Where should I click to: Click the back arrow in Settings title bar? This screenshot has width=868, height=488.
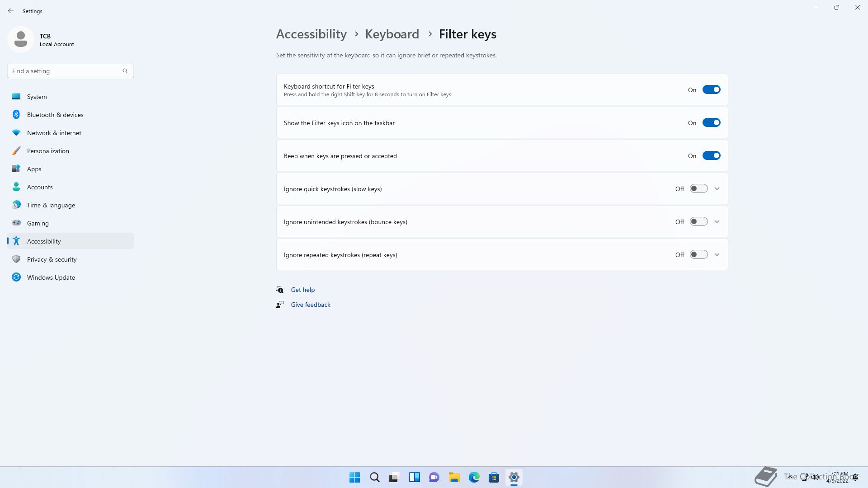click(x=11, y=11)
